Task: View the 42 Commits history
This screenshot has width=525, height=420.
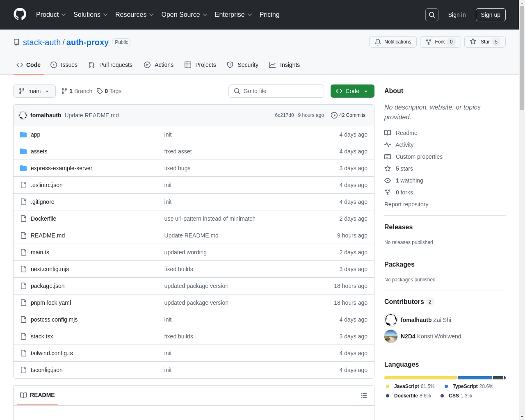Action: (x=348, y=115)
